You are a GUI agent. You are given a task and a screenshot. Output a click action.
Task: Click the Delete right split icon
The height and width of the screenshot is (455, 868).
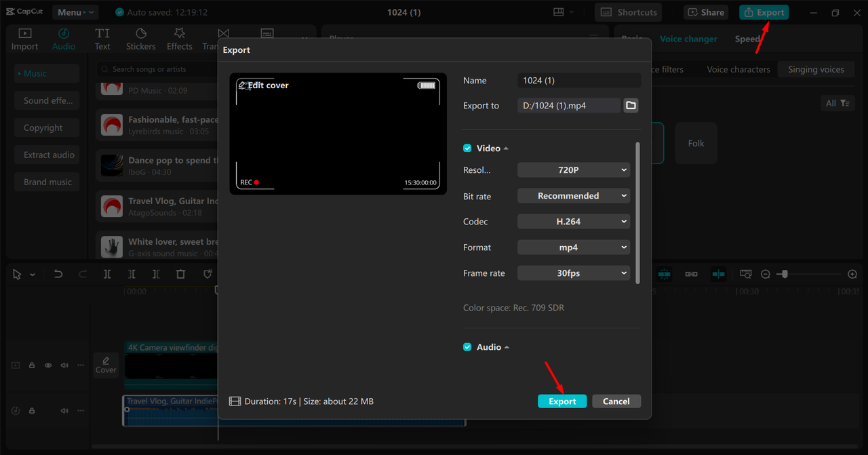click(x=156, y=274)
